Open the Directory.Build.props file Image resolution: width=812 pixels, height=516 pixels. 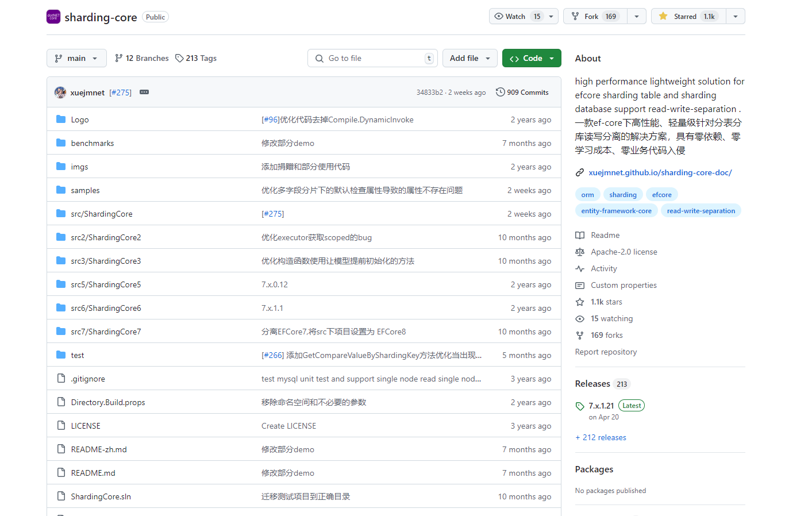tap(108, 402)
